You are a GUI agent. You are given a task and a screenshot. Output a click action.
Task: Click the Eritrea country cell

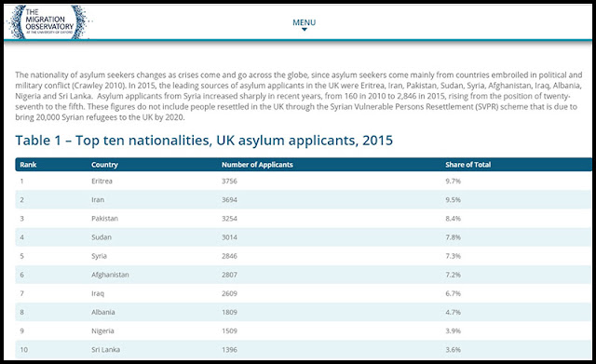tap(102, 181)
